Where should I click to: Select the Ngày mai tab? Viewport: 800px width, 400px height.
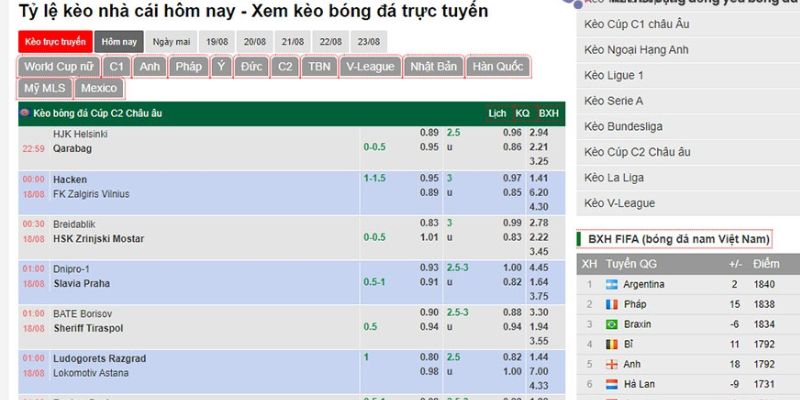pos(171,42)
